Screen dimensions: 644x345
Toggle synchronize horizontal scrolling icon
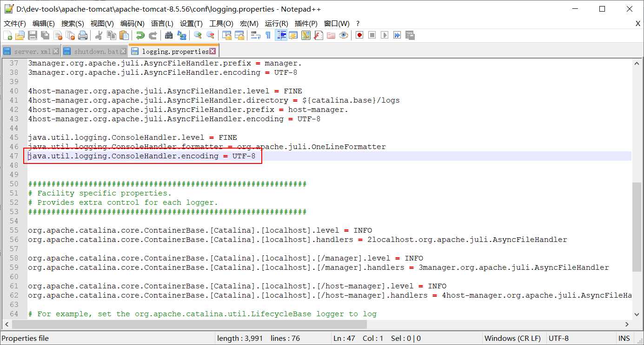tap(239, 35)
